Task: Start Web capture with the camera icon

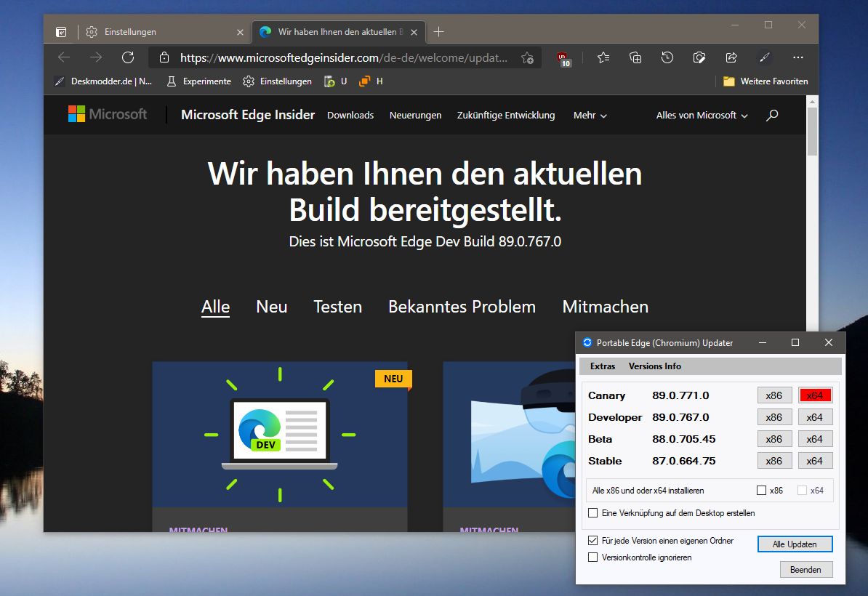Action: (x=699, y=57)
